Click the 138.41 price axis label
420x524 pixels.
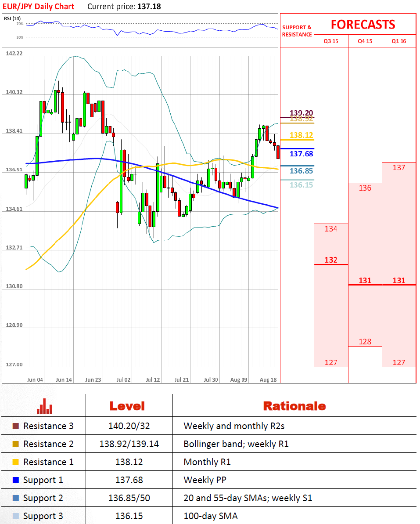tap(14, 130)
